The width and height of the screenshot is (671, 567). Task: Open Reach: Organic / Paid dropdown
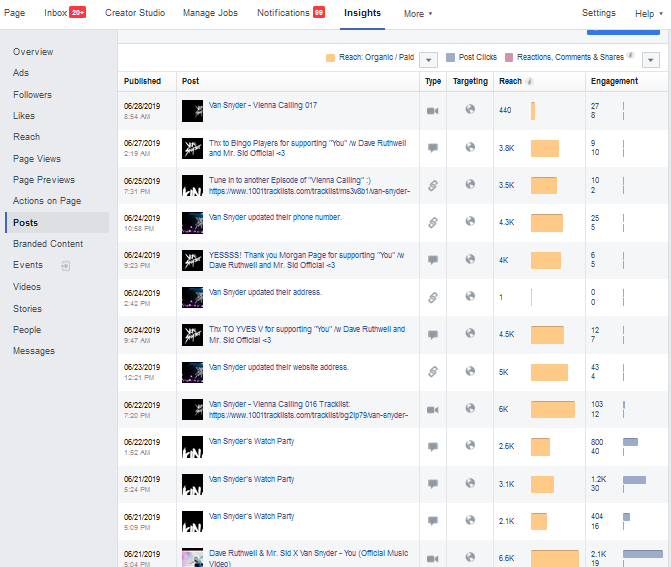pyautogui.click(x=428, y=60)
